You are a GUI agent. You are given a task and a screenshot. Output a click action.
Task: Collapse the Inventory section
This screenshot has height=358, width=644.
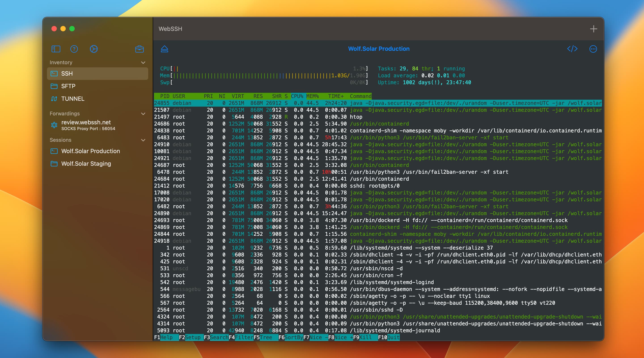(143, 63)
